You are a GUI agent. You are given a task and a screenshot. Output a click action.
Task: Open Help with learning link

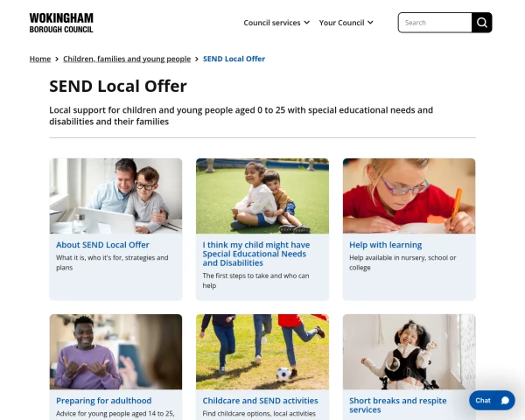pos(385,245)
